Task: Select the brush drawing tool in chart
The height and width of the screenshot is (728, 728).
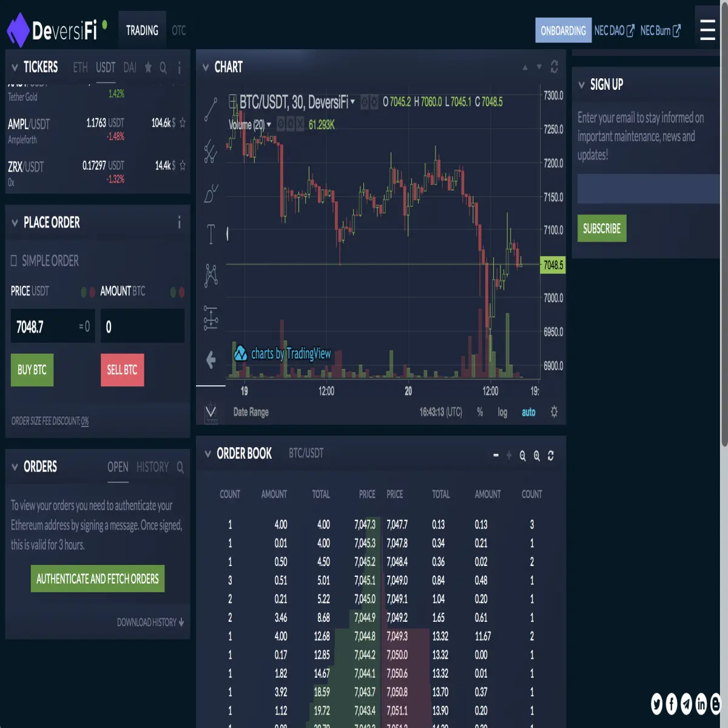Action: click(211, 194)
